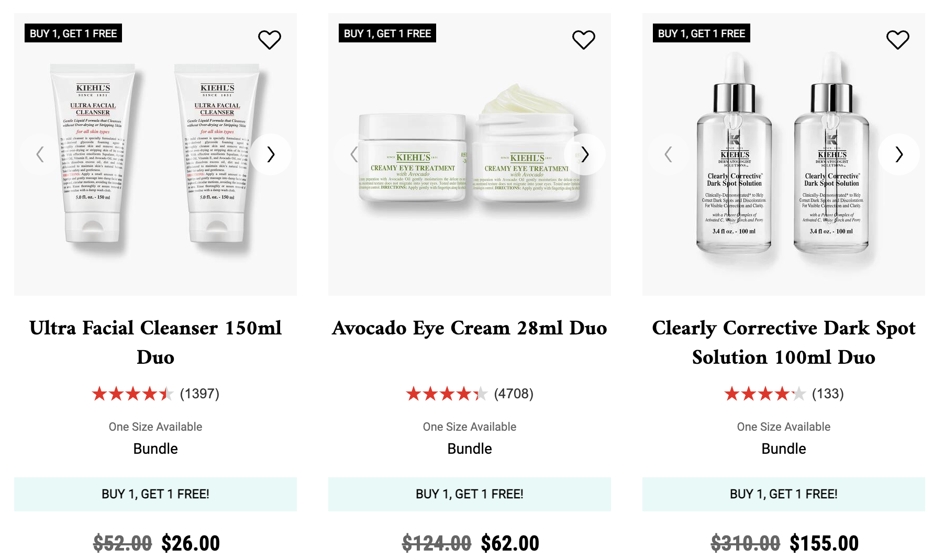Advance to next Avocado Eye Cream image
The width and height of the screenshot is (933, 560).
pyautogui.click(x=585, y=154)
